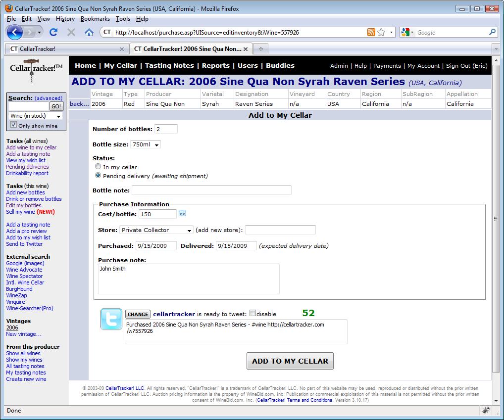Open the Edit menu
Image resolution: width=504 pixels, height=420 pixels.
tap(26, 19)
